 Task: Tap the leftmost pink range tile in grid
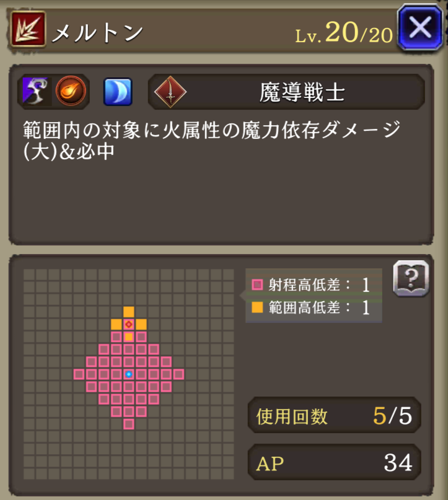coord(79,374)
